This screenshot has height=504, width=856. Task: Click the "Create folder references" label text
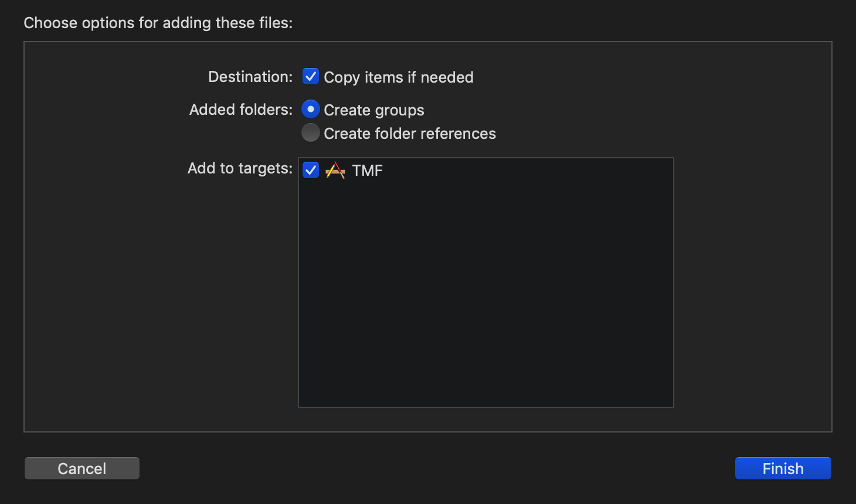(x=409, y=134)
